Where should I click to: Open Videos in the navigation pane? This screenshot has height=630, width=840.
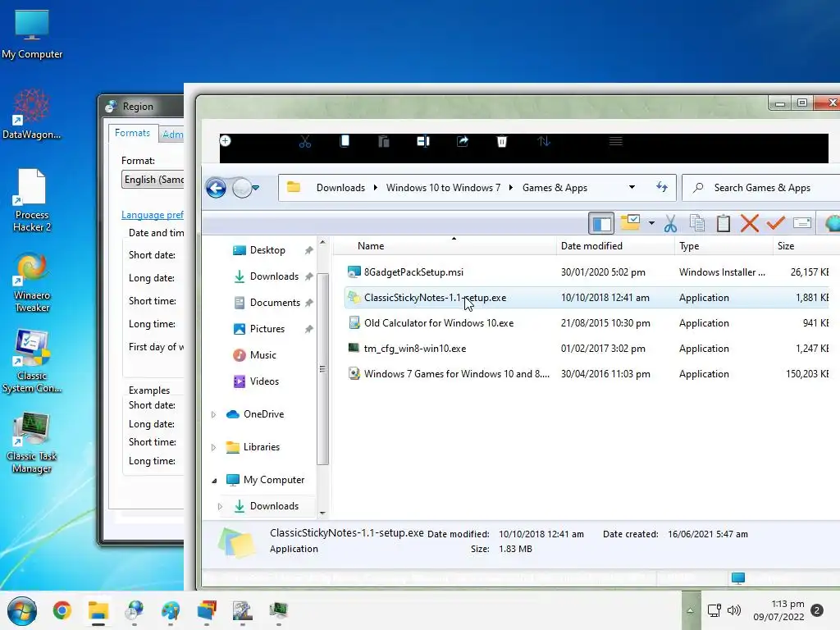tap(264, 381)
